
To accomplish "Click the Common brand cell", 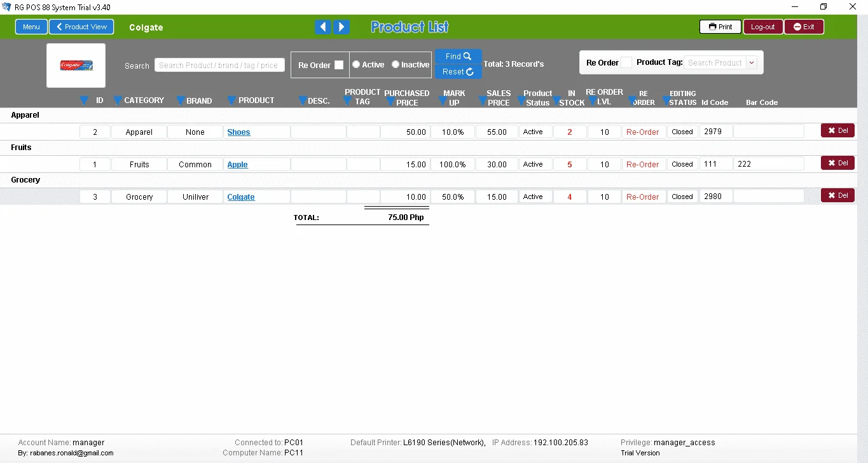I will (x=195, y=165).
